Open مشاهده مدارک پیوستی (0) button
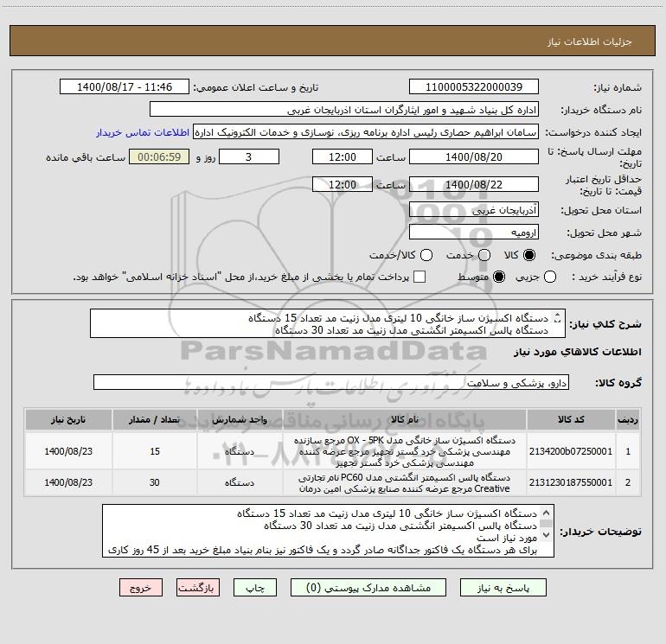 click(368, 588)
